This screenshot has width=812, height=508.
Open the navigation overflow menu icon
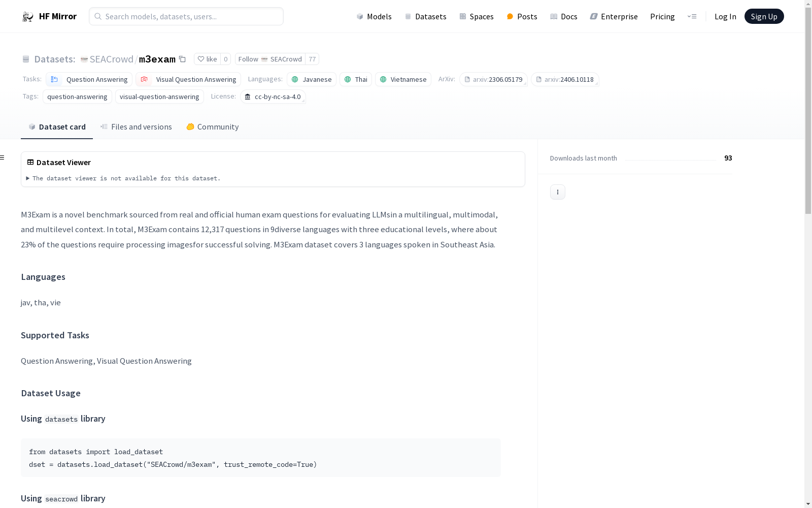[692, 16]
